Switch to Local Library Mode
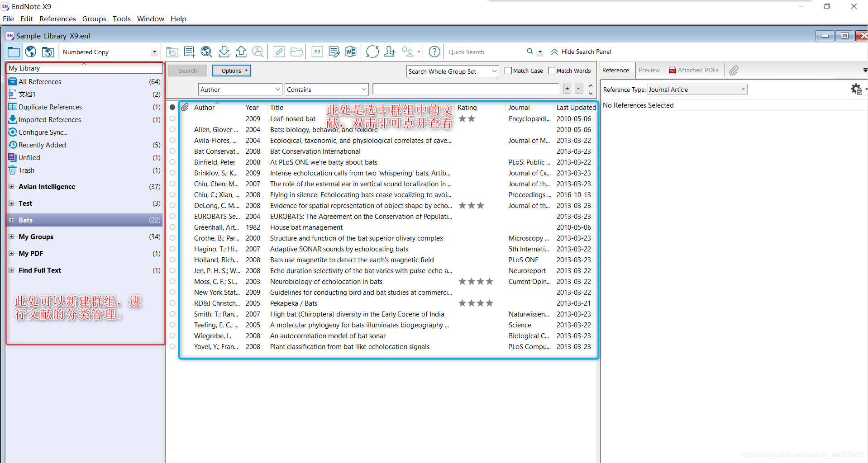 [x=14, y=52]
